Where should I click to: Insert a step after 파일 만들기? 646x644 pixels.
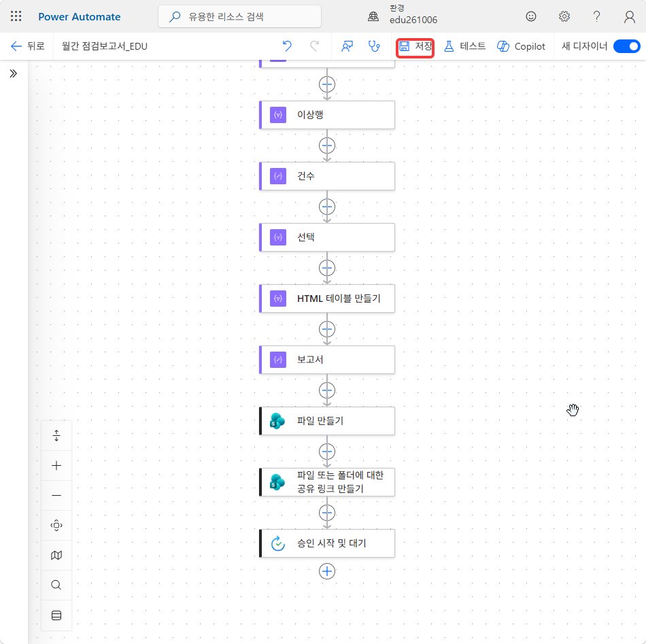click(x=327, y=451)
